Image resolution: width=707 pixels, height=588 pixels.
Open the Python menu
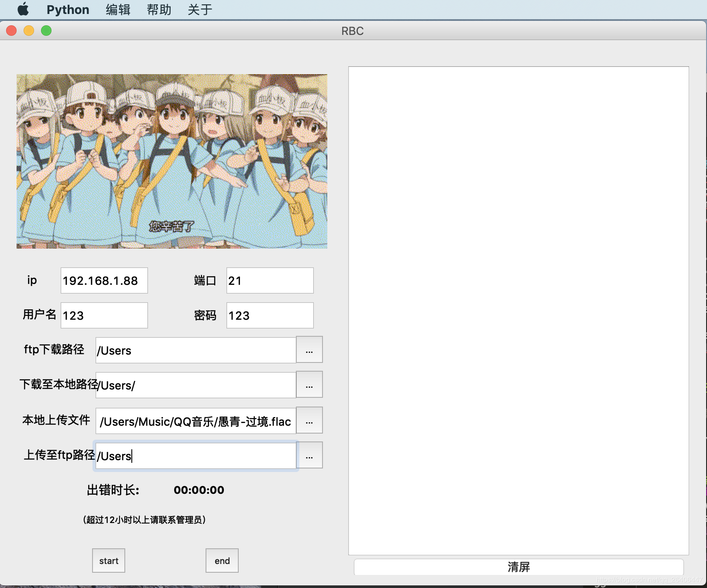[68, 10]
